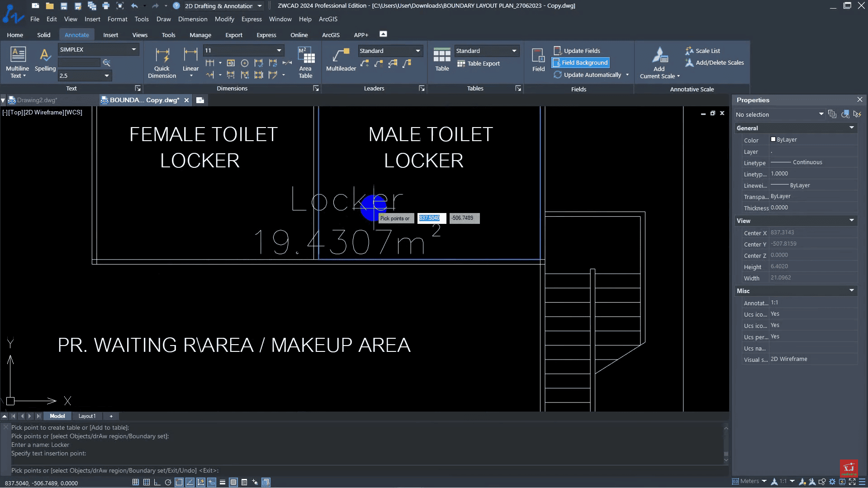Open the Update Automatically dropdown arrow
868x488 pixels.
[x=627, y=75]
